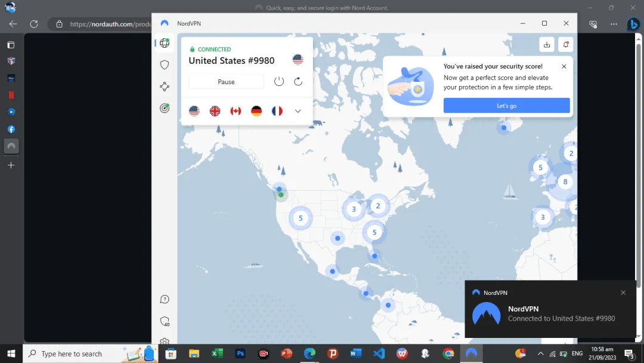Open the Dark Web Monitor target icon
This screenshot has height=363, width=644.
[x=165, y=108]
